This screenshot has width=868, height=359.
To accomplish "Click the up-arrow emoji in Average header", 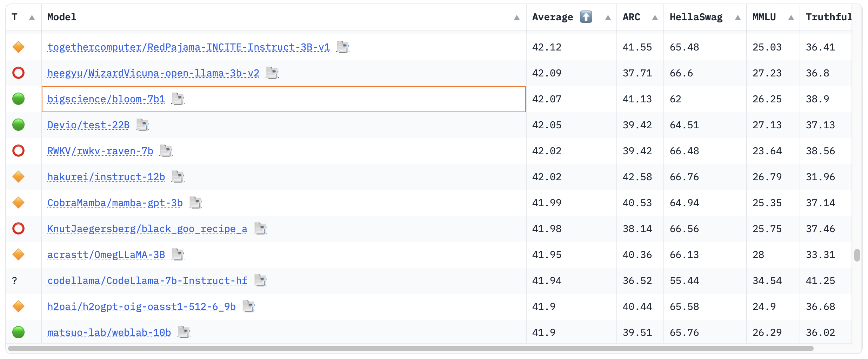I will coord(586,17).
